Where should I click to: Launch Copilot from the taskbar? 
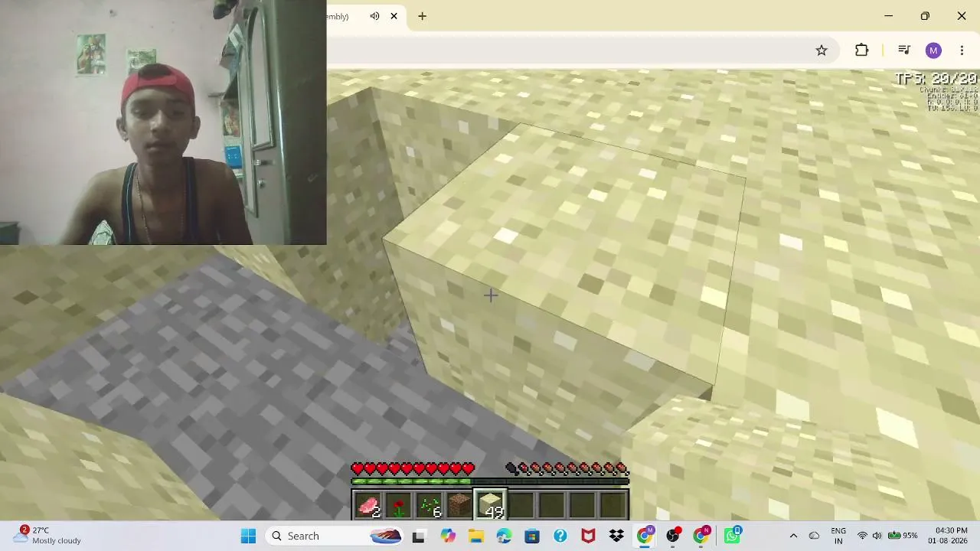click(x=447, y=536)
